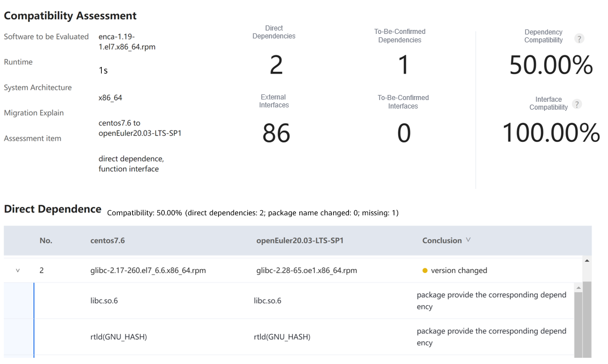Click rtld(GNU_HASH) in the openEuler column

[282, 337]
